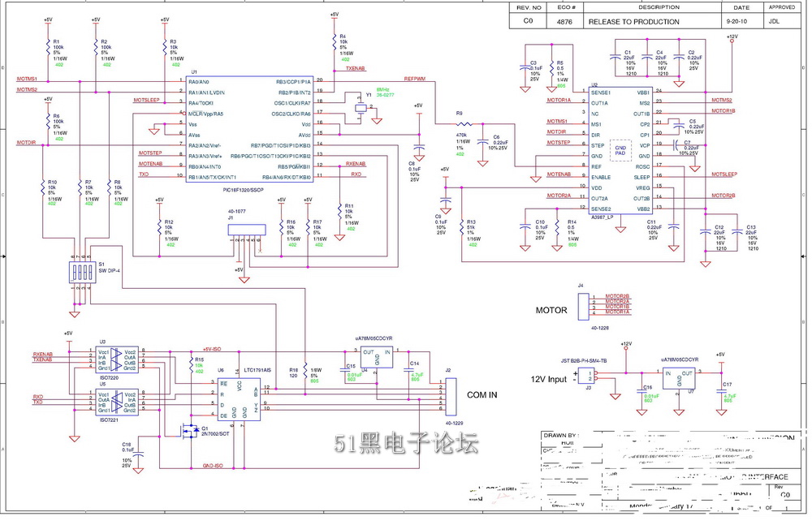This screenshot has width=812, height=525.
Task: Select the GND-ISO net label
Action: coord(213,466)
